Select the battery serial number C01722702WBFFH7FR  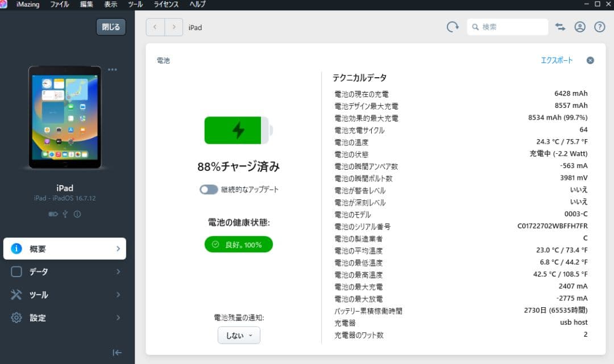[553, 226]
